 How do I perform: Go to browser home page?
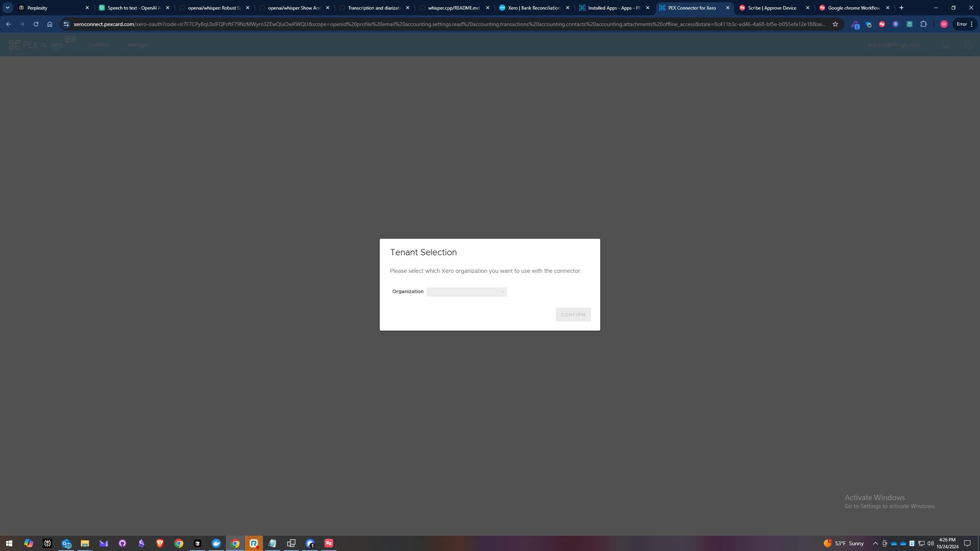(x=49, y=24)
